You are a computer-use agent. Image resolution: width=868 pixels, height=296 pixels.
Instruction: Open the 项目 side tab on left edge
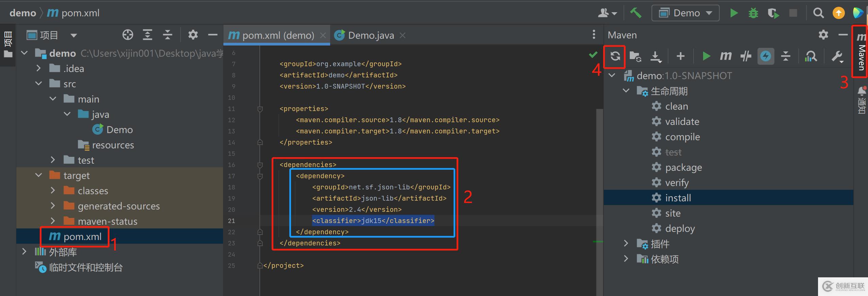[8, 44]
